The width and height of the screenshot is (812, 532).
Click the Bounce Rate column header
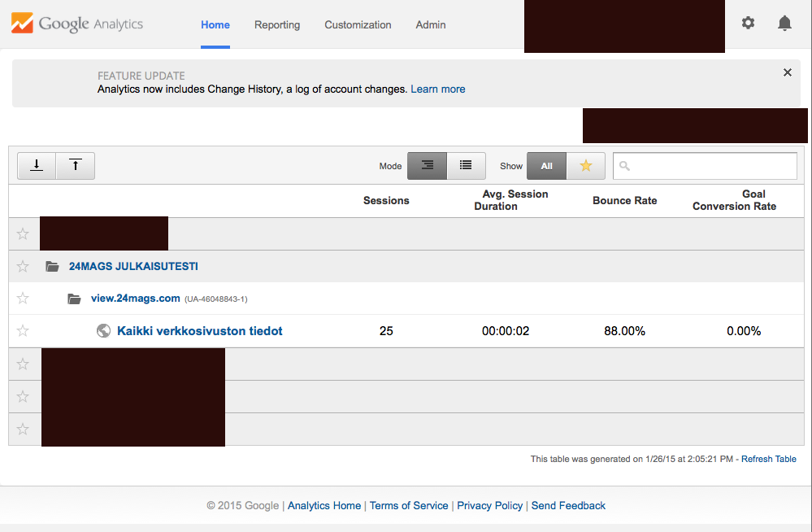[x=624, y=201]
